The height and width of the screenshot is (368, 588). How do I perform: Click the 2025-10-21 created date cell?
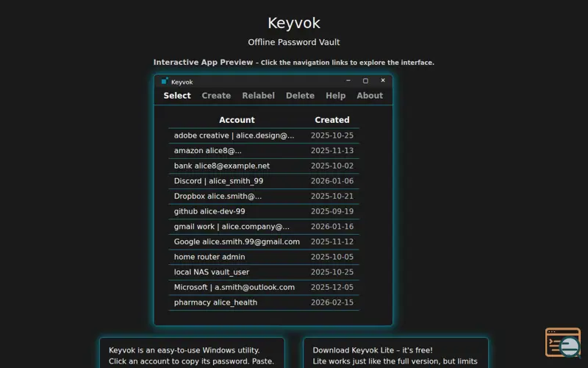332,197
